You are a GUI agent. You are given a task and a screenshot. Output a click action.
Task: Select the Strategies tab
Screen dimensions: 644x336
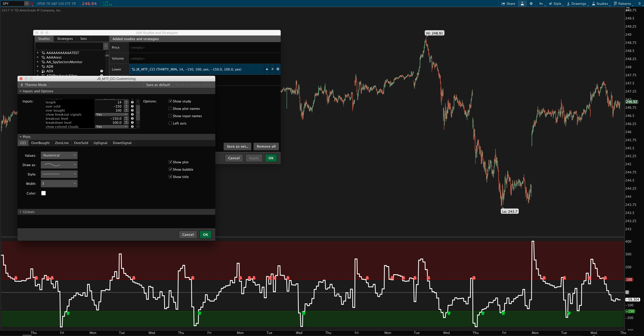(x=65, y=39)
